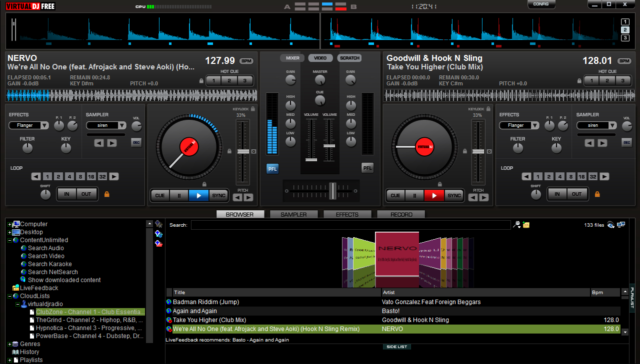This screenshot has height=364, width=640.
Task: Nudge left deck pitch down arrow
Action: tap(238, 197)
